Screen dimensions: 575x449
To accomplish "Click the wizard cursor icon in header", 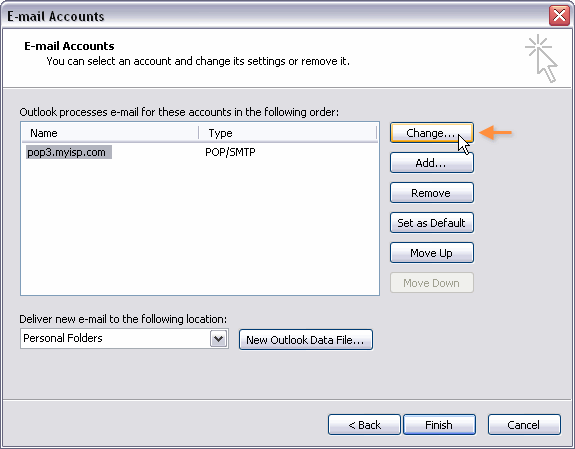I will pos(542,59).
